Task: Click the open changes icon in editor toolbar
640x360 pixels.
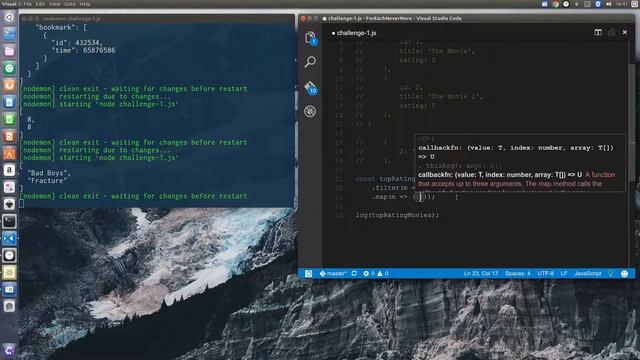Action: pyautogui.click(x=611, y=32)
